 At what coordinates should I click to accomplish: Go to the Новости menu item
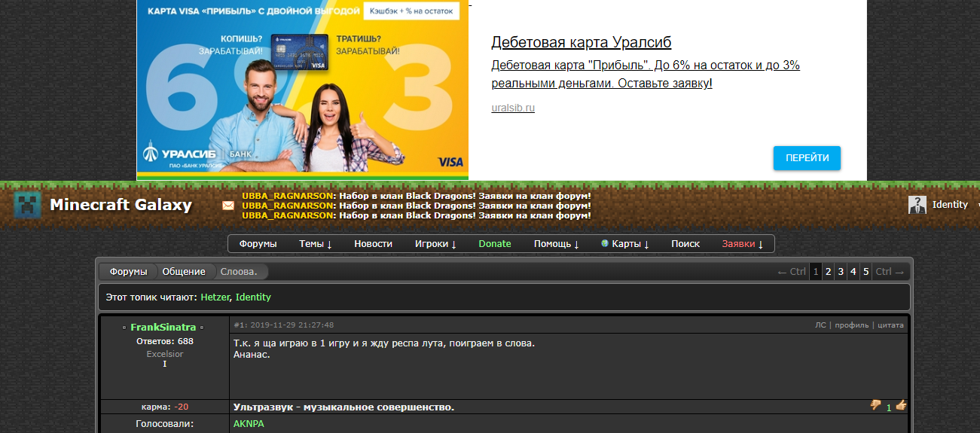point(373,244)
